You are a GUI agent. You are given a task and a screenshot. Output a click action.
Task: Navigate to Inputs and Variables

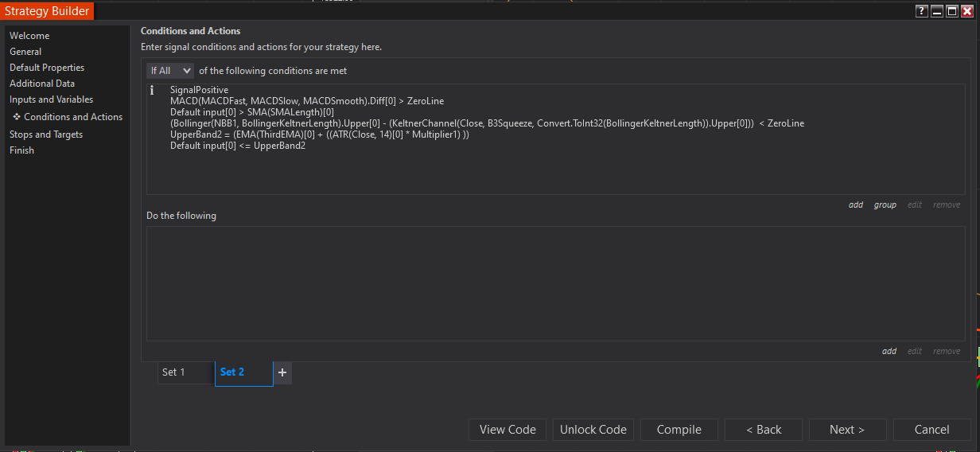(x=51, y=99)
